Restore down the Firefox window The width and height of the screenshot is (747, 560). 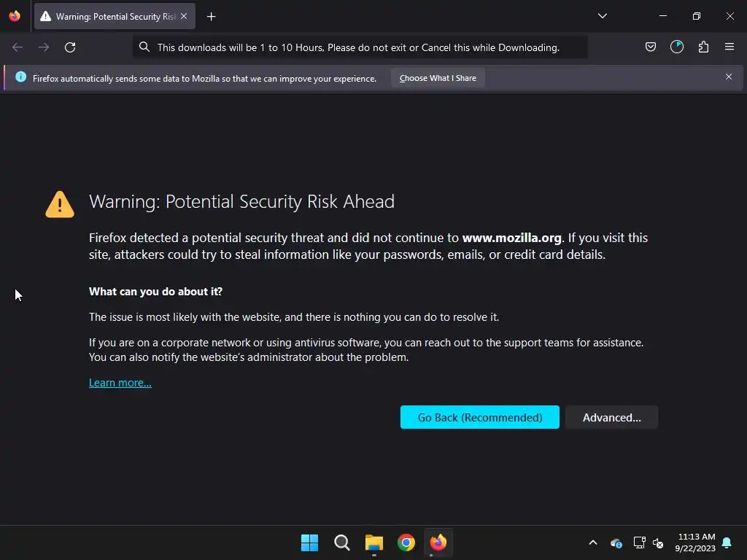pyautogui.click(x=697, y=16)
